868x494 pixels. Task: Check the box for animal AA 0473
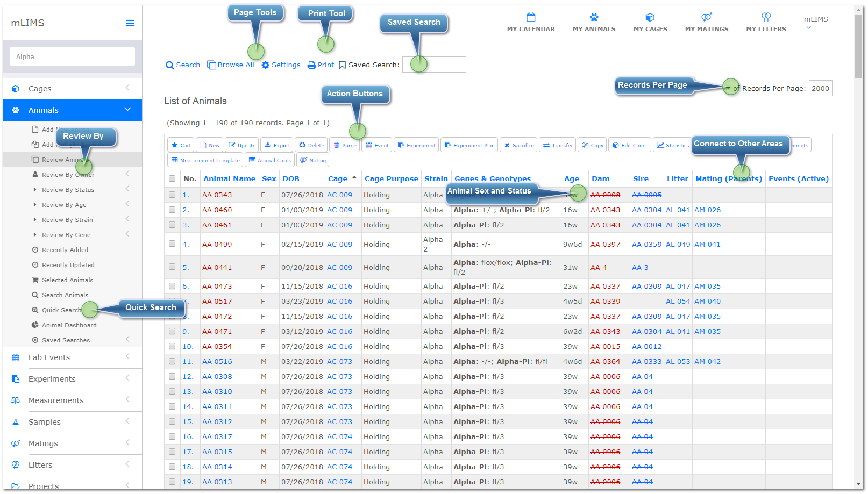(x=172, y=286)
